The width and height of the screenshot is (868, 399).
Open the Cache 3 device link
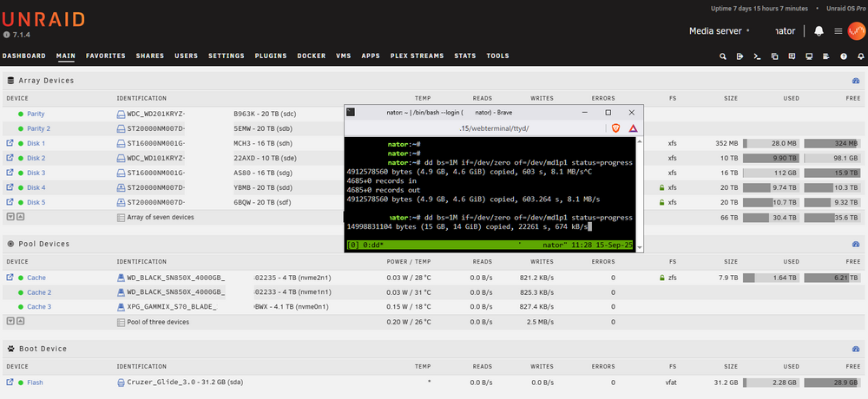click(39, 306)
